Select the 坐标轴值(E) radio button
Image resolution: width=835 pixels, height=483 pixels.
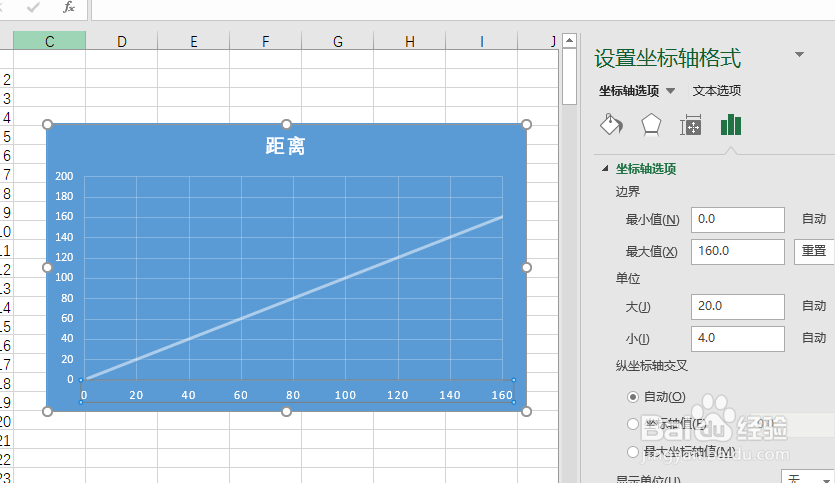[633, 424]
